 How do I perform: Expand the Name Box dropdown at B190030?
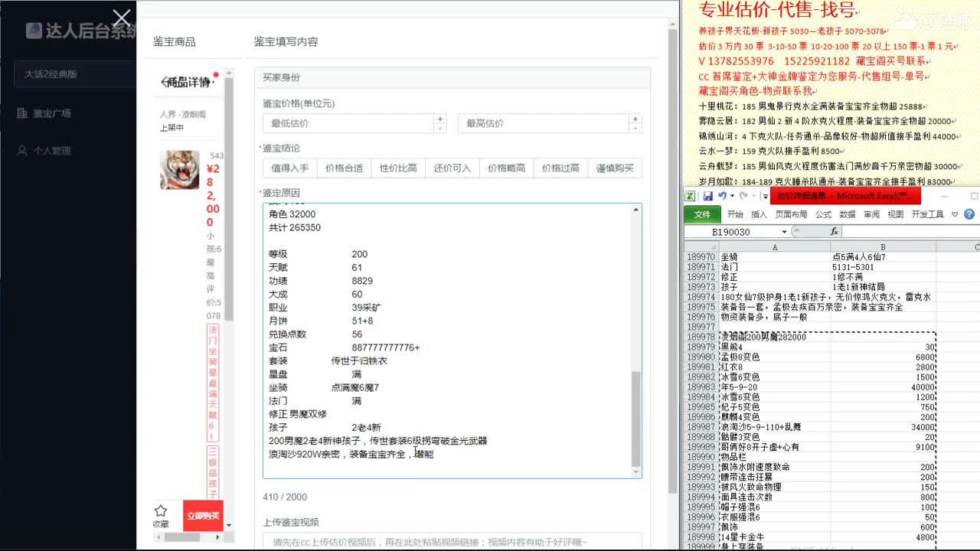[784, 232]
